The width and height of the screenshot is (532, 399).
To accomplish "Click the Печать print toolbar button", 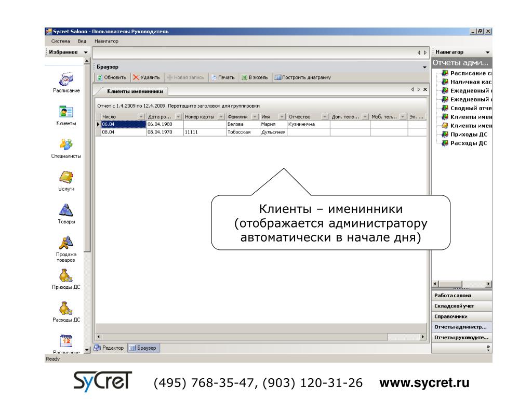I will 223,77.
